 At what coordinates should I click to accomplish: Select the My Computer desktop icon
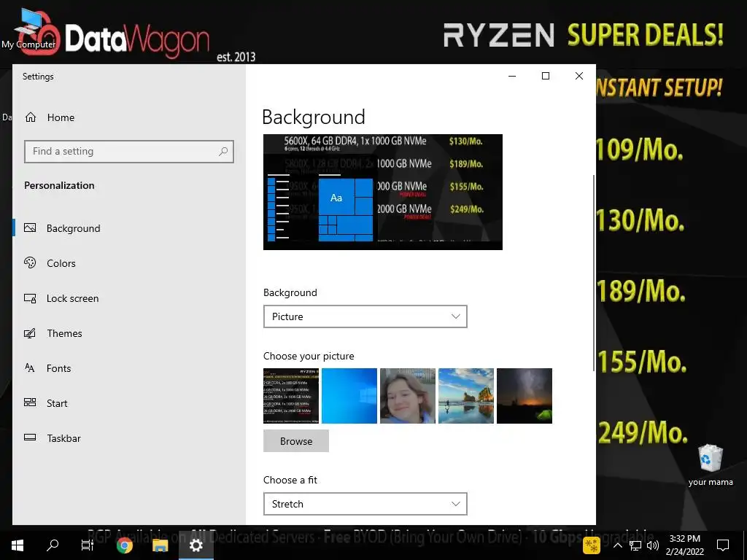[x=28, y=29]
